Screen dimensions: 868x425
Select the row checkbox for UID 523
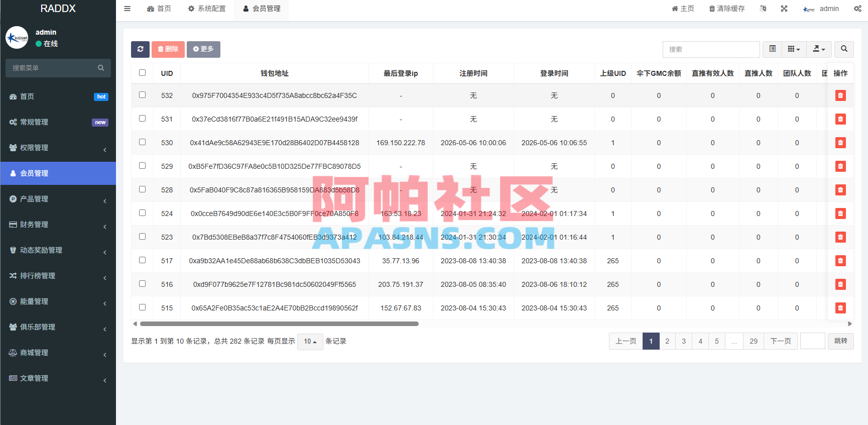click(x=143, y=237)
